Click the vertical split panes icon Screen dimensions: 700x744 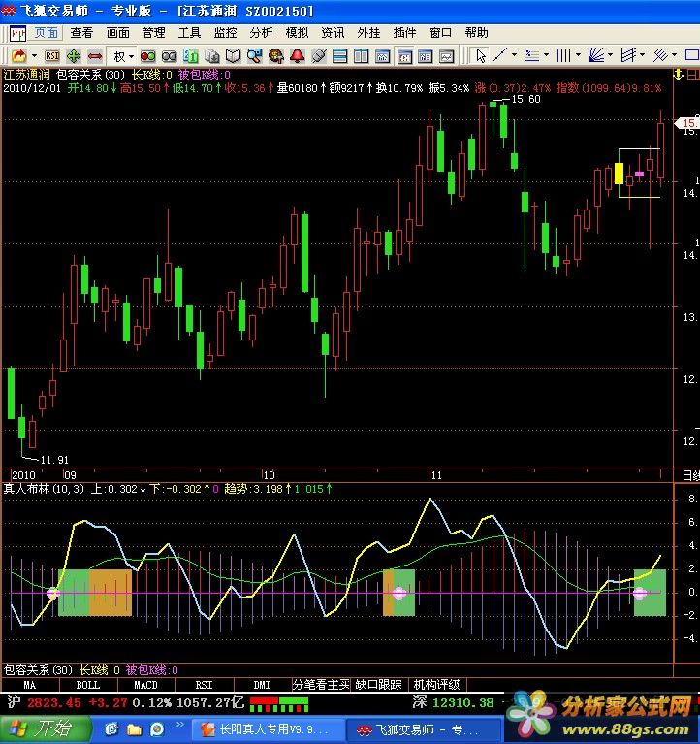tap(361, 56)
